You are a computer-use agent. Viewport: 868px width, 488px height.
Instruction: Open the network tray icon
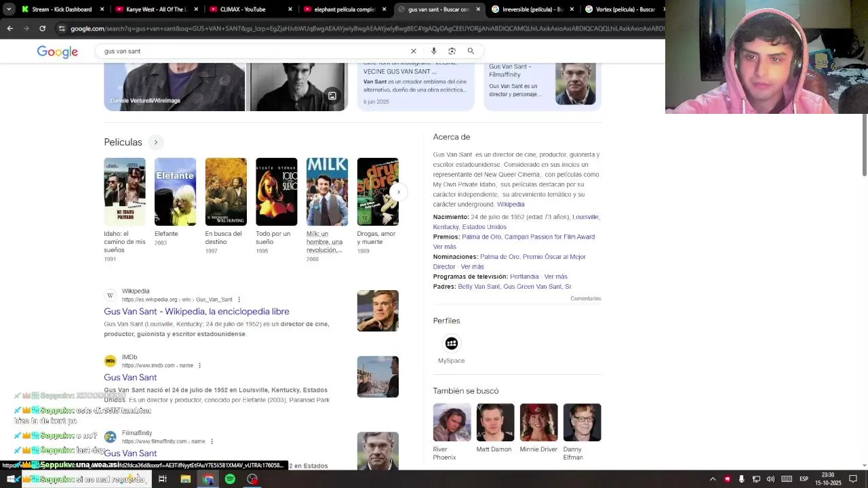[756, 479]
